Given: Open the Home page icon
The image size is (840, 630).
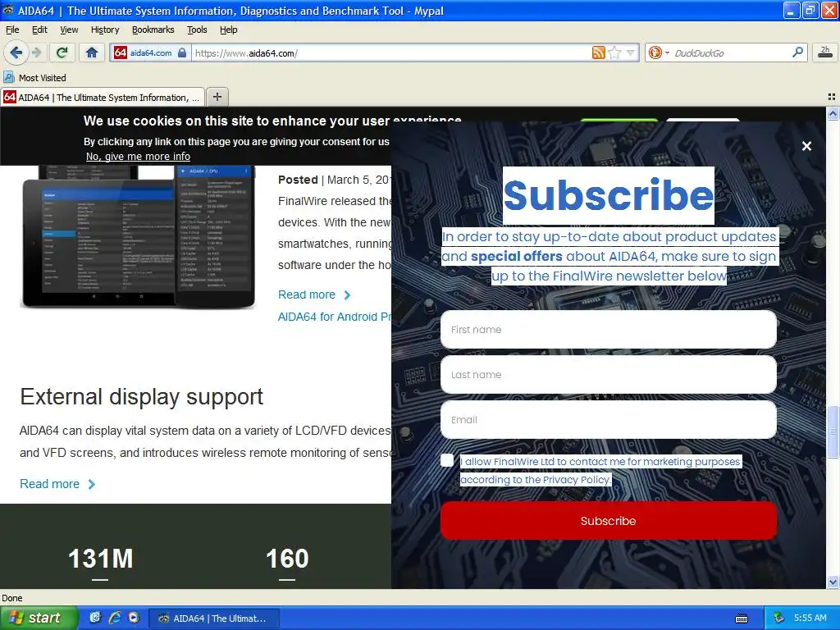Looking at the screenshot, I should pyautogui.click(x=92, y=52).
